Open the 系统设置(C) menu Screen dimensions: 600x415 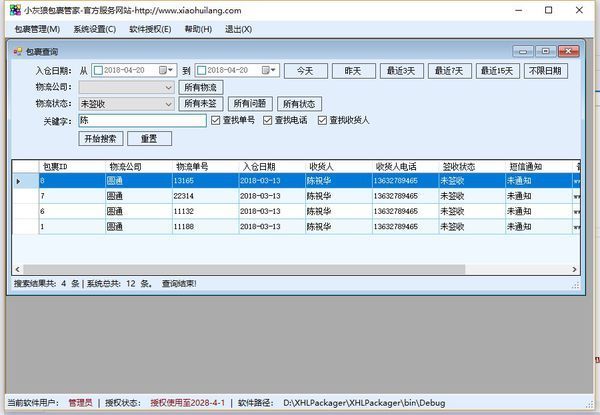tap(95, 29)
